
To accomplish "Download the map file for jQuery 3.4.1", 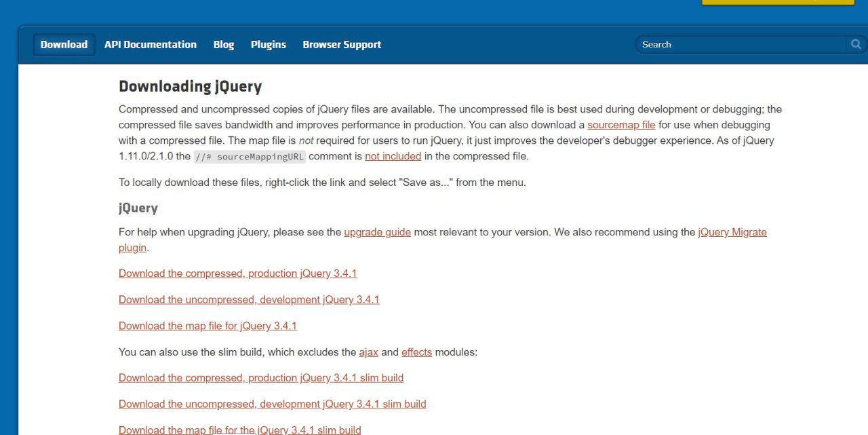I will (x=208, y=326).
